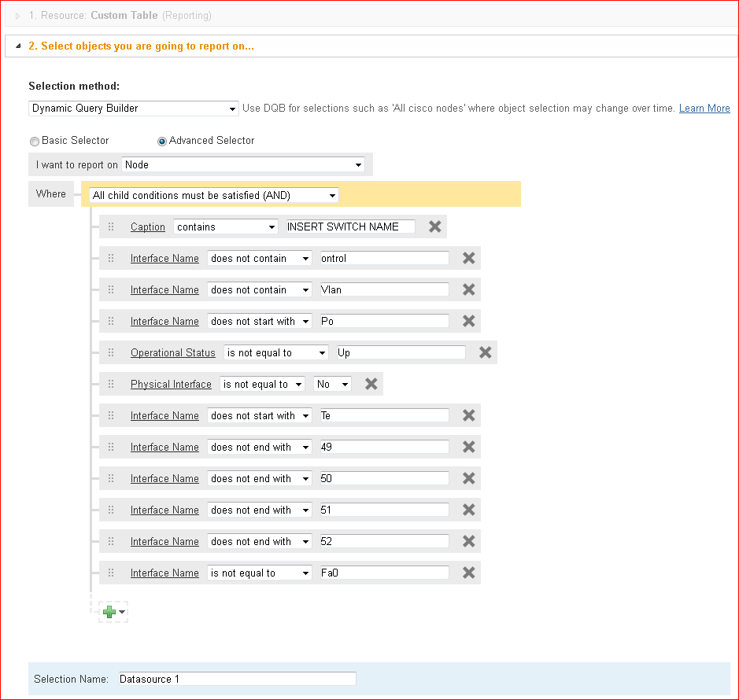Screen dimensions: 739x700
Task: Open 'does not start with' dropdown for Te row
Action: (x=259, y=415)
